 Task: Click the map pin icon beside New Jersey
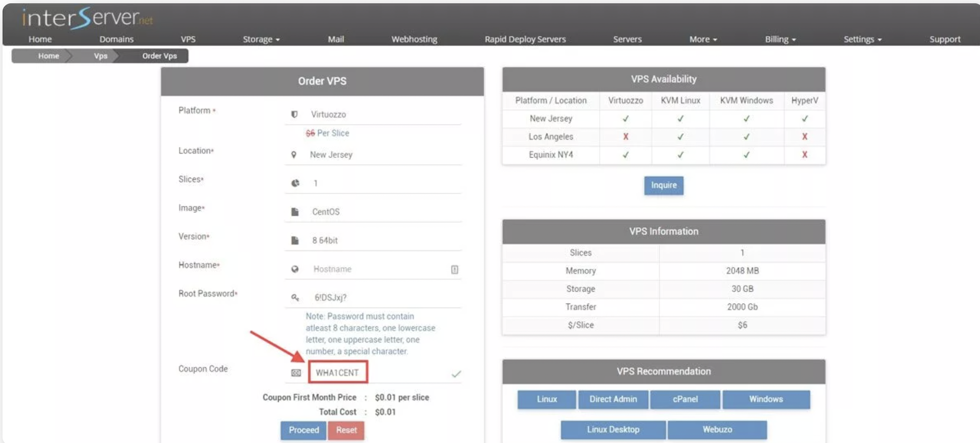tap(294, 155)
